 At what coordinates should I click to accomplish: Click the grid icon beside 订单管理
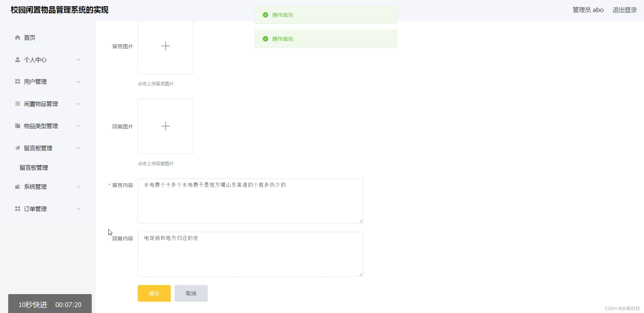(x=17, y=209)
